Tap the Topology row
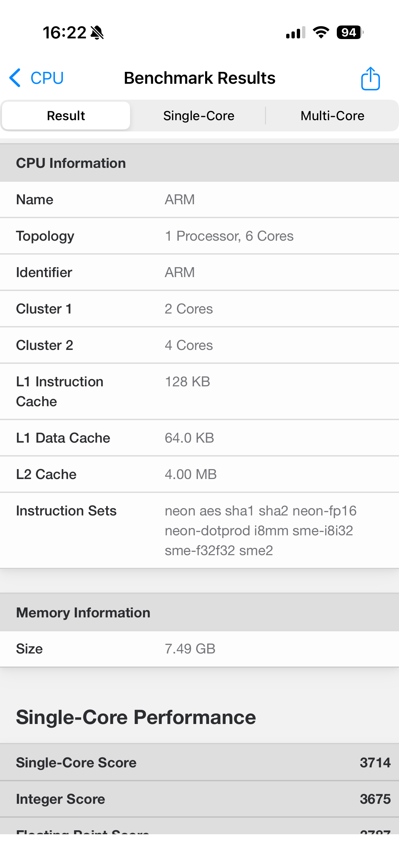 tap(199, 236)
